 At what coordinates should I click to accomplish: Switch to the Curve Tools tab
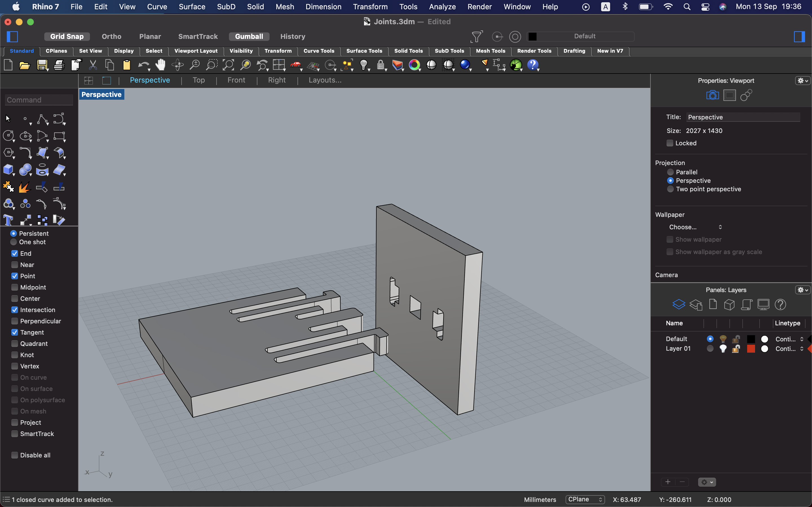point(319,51)
